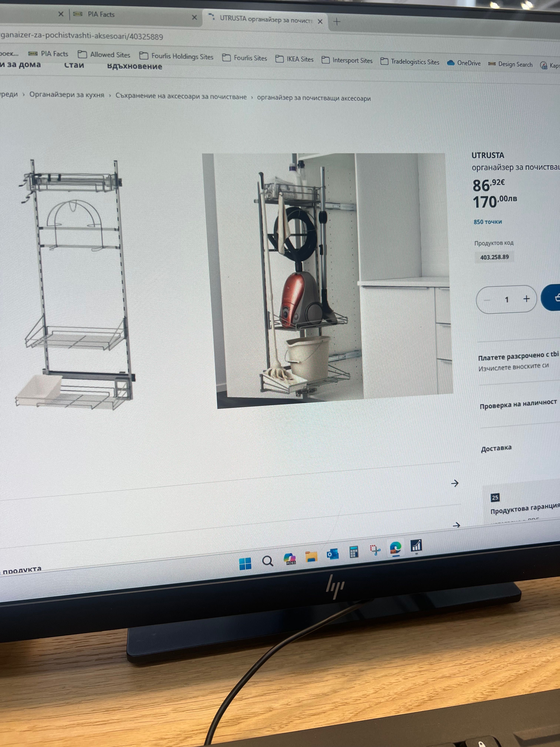
Task: Open OneDrive bookmark
Action: (464, 63)
